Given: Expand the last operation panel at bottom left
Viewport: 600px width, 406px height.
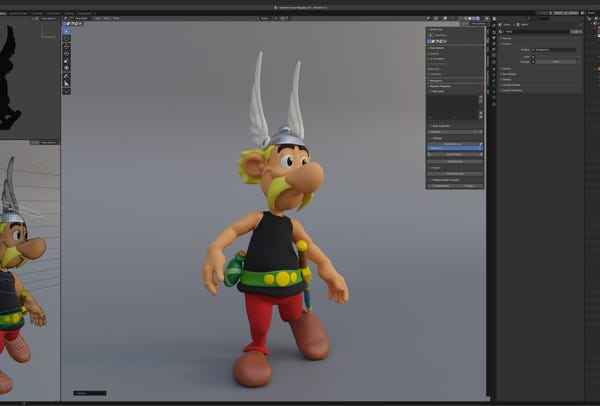Looking at the screenshot, I should [90, 393].
